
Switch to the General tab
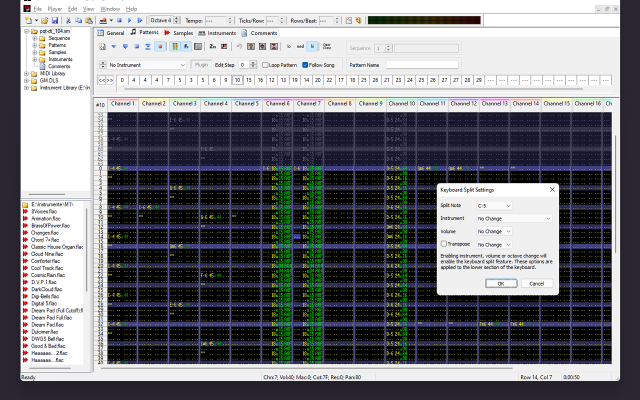point(111,33)
